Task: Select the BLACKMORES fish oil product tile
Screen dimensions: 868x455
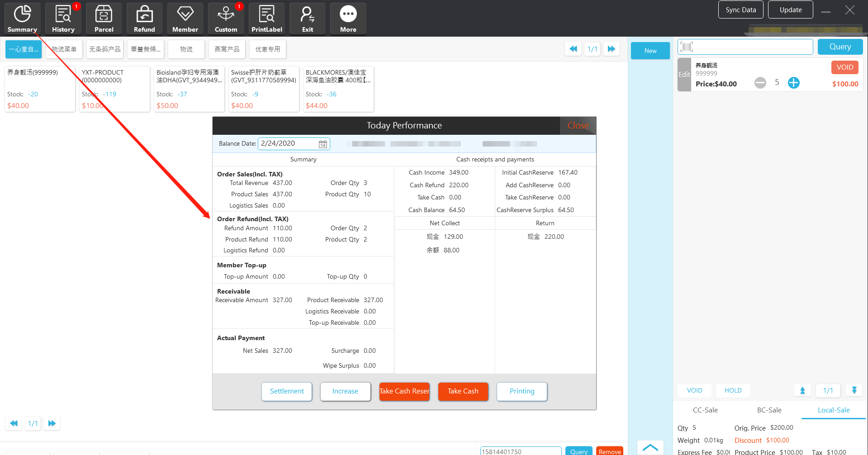Action: pyautogui.click(x=338, y=89)
